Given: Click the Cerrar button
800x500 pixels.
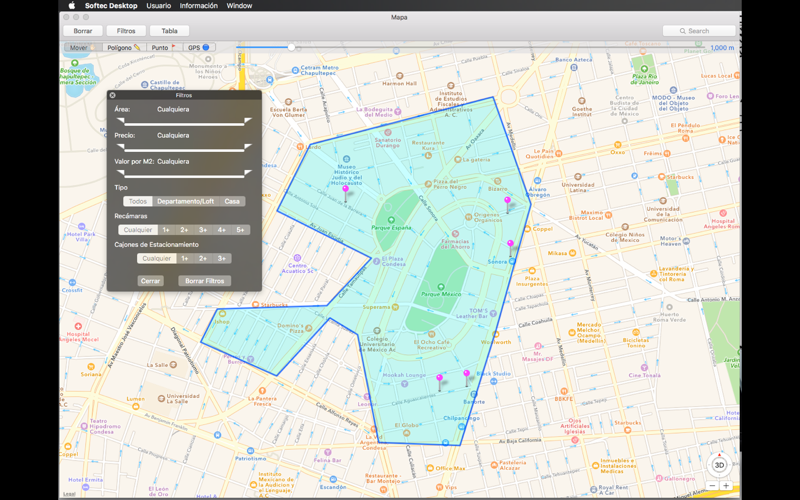Looking at the screenshot, I should (x=151, y=281).
